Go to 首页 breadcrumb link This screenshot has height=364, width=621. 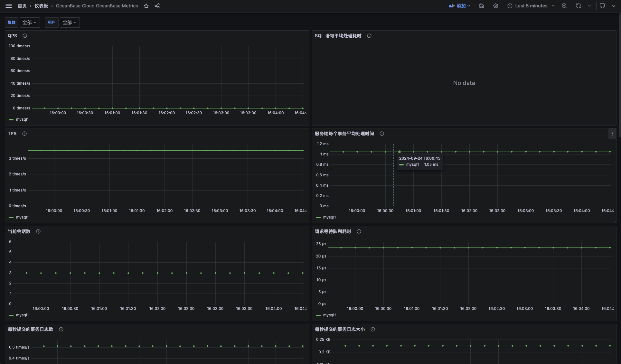click(x=22, y=6)
